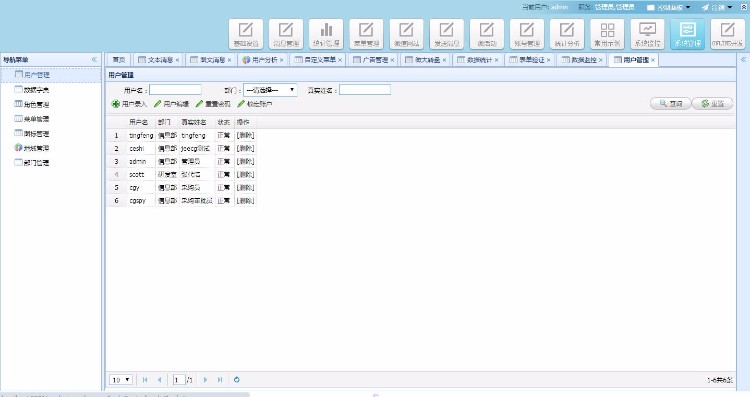Screen dimensions: 750x397
Task: Focus the 真实姓名 search field
Action: point(365,90)
